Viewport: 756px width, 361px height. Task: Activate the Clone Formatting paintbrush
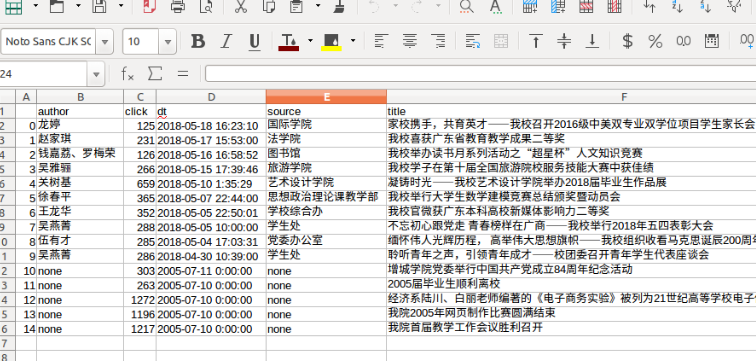(x=339, y=6)
